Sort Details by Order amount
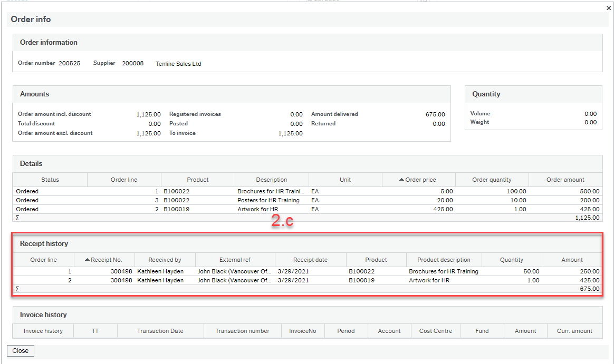This screenshot has width=614, height=364. (565, 179)
